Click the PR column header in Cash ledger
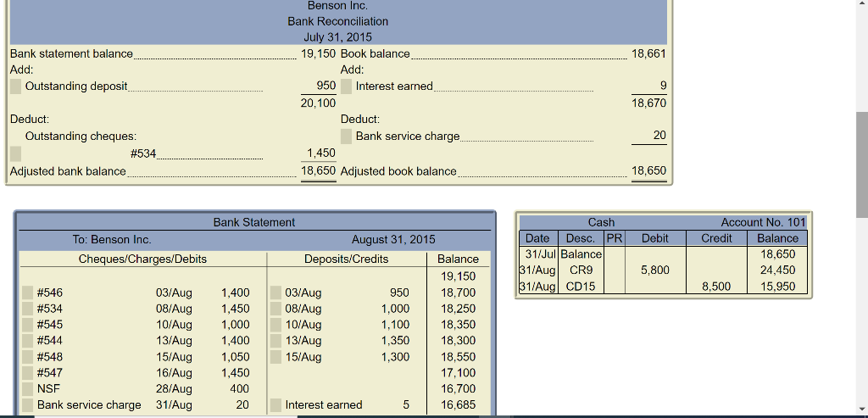Viewport: 868px width, 418px height. [615, 238]
